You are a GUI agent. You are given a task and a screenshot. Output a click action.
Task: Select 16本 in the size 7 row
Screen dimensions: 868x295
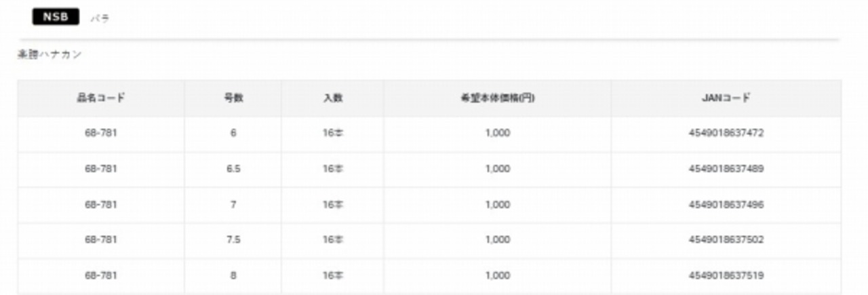pos(333,204)
